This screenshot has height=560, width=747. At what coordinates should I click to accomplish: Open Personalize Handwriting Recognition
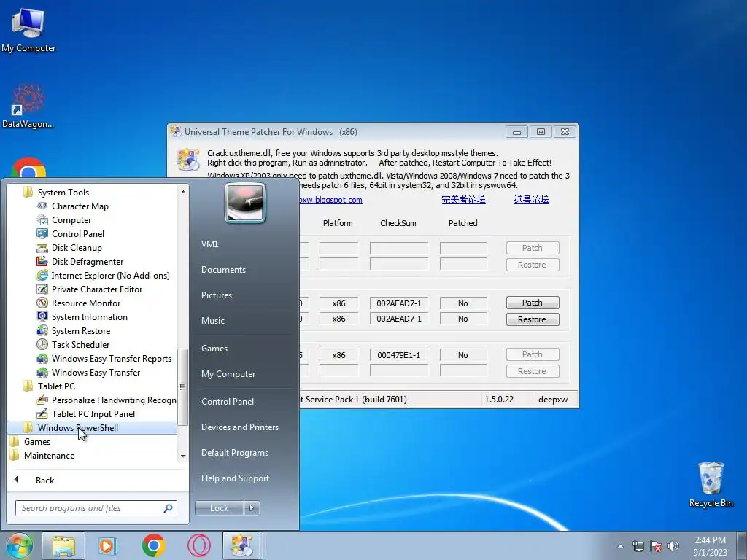[x=113, y=400]
